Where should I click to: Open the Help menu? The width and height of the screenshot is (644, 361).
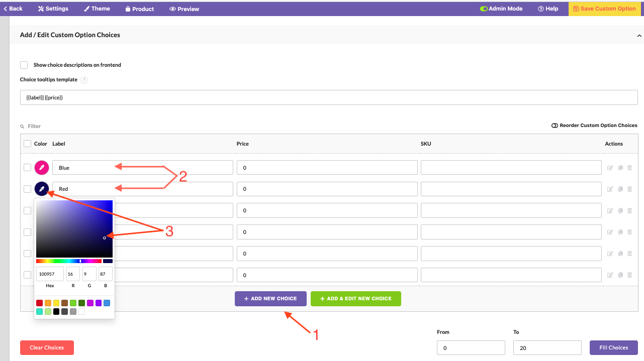(547, 9)
